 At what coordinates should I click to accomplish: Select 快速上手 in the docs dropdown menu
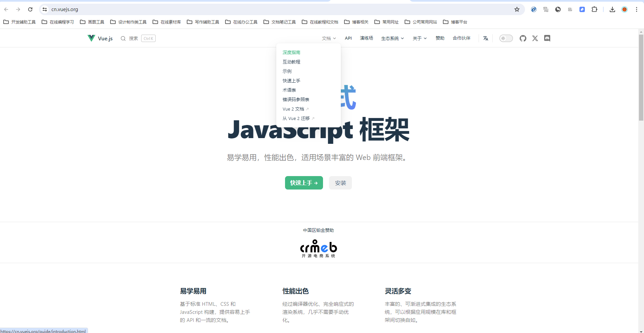click(291, 81)
